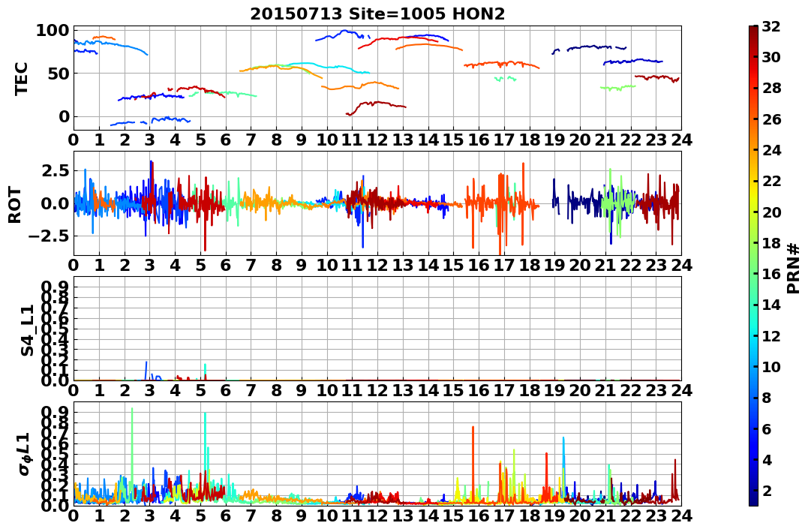Click the colorbar tick label 6
This screenshot has width=808, height=532.
(x=767, y=428)
